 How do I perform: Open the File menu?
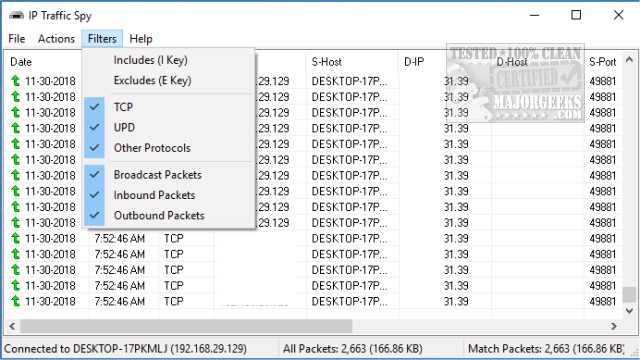point(17,39)
